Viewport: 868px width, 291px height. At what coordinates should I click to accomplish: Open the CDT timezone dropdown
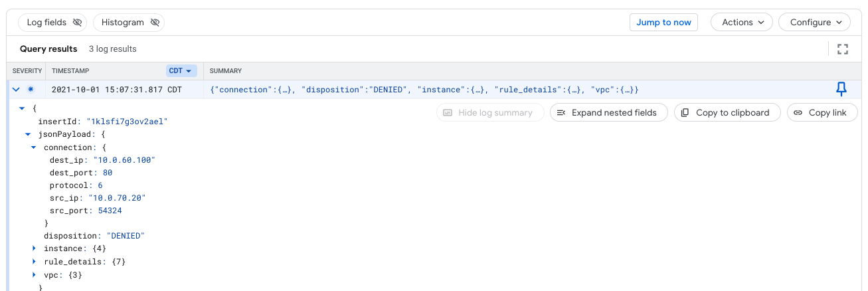pyautogui.click(x=181, y=71)
